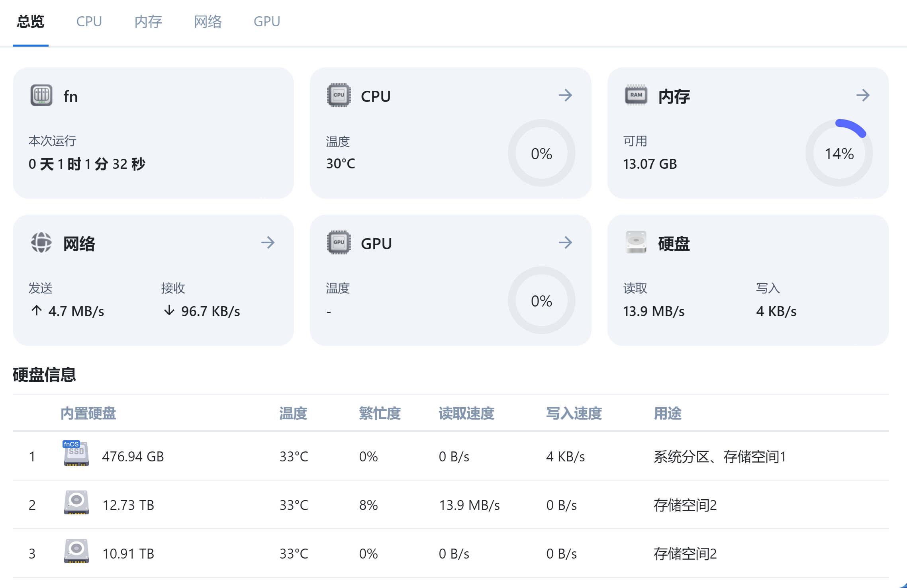Click the 4 KB/s value in 硬盘 card
Viewport: 907px width, 588px height.
click(776, 311)
